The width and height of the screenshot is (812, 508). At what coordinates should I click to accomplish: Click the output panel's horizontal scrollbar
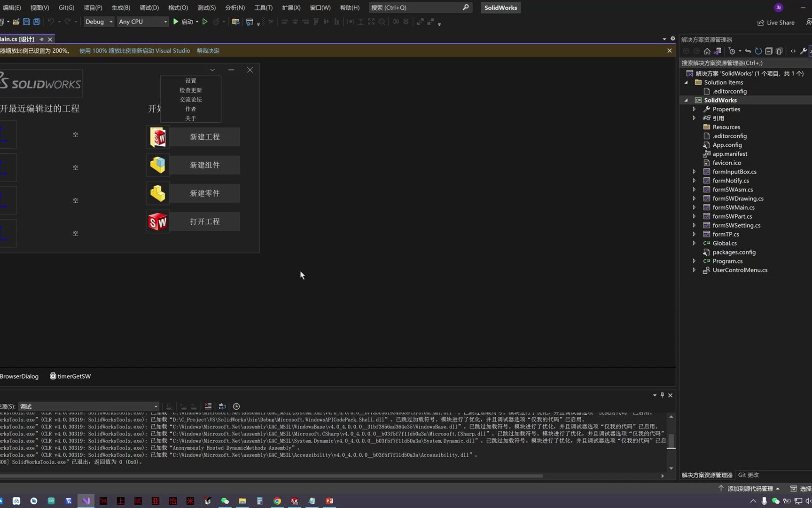(272, 476)
